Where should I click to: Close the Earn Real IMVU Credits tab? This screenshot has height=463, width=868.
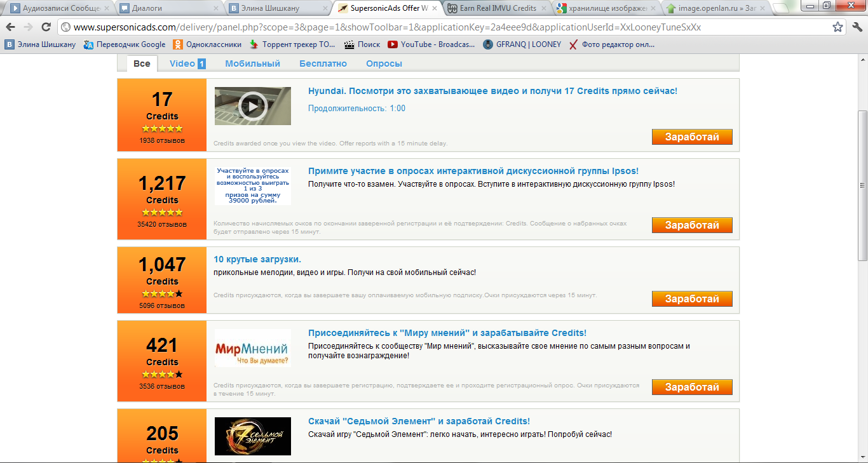pos(543,8)
